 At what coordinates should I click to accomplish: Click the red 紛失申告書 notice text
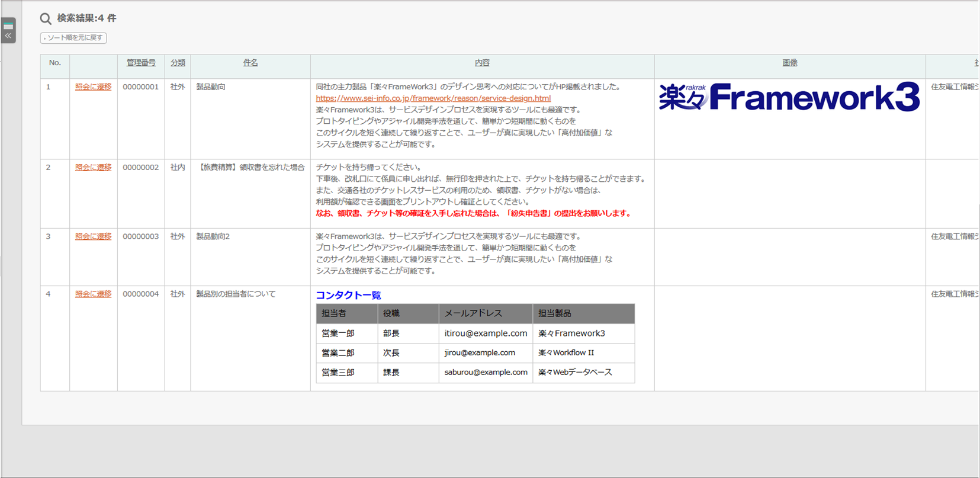tap(473, 213)
